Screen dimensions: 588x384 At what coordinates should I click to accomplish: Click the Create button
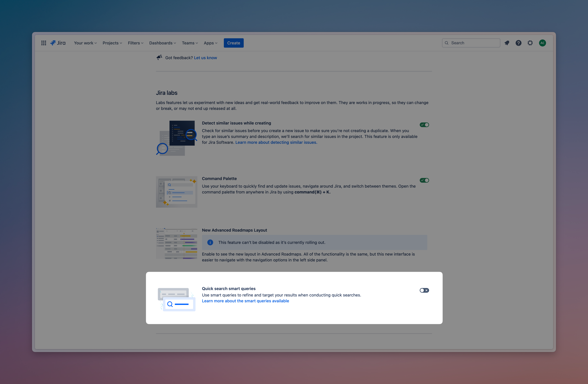point(233,43)
